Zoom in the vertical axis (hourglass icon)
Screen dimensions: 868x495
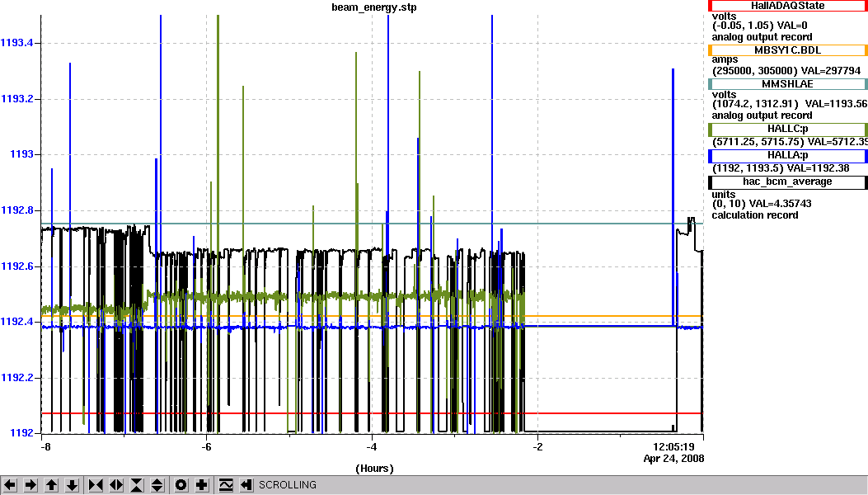coord(136,485)
